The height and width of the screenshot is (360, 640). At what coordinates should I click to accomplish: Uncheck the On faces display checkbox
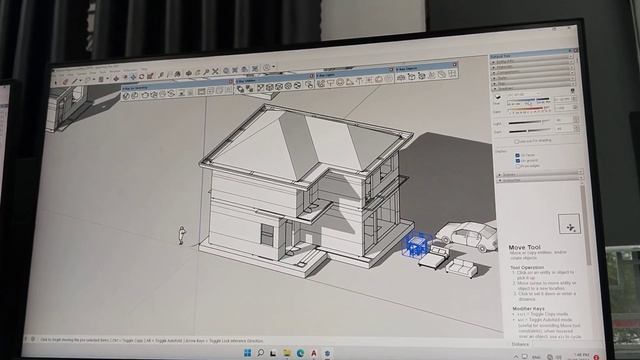click(518, 155)
